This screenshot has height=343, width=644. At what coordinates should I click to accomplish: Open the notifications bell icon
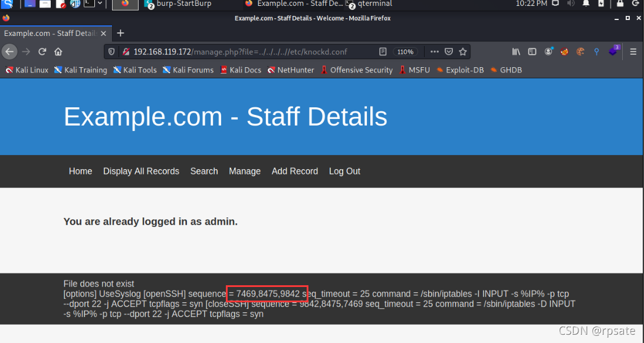click(x=586, y=4)
